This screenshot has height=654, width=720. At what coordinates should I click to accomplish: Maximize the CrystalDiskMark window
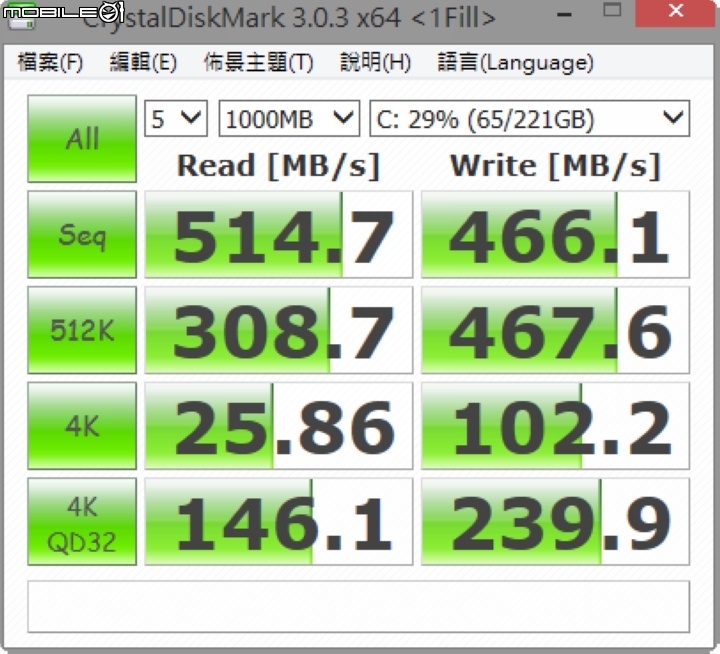click(612, 10)
